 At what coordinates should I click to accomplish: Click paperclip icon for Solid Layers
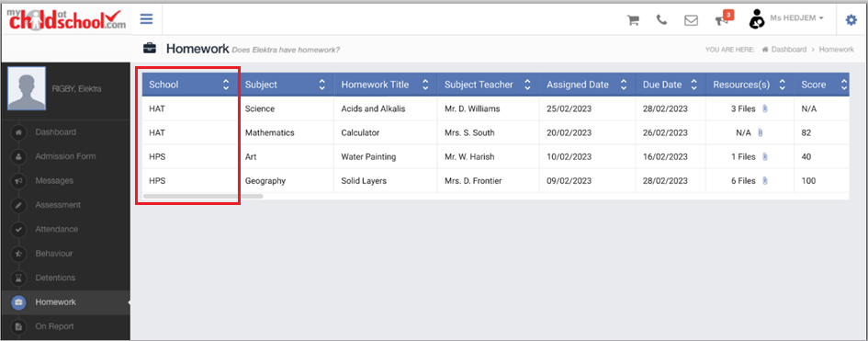[x=765, y=181]
